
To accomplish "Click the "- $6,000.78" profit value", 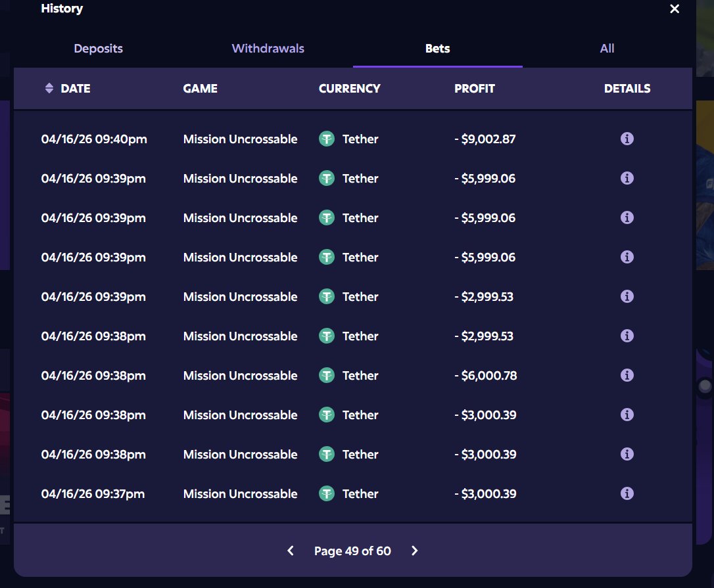I will (x=486, y=375).
